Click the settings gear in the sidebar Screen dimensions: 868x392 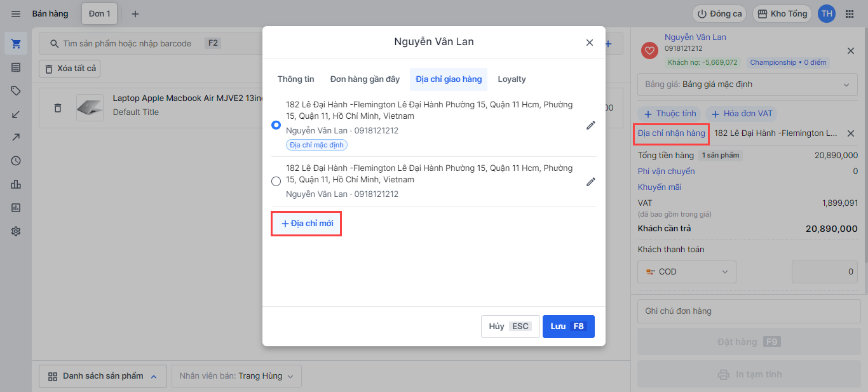coord(16,231)
